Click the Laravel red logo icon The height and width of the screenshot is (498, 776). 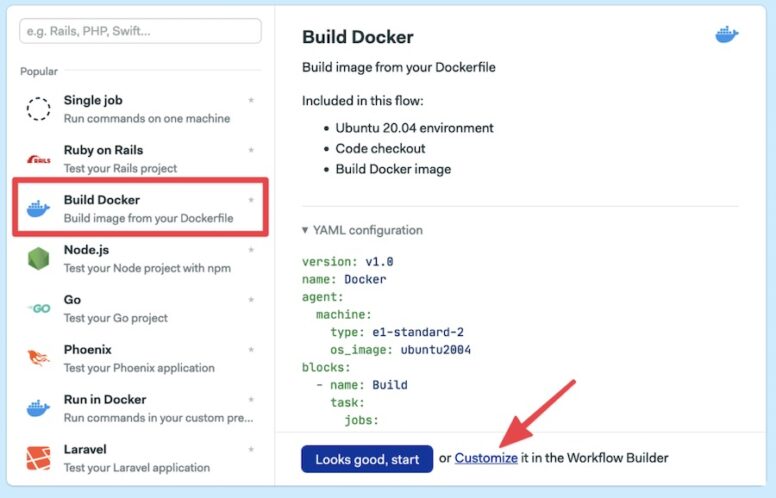[x=38, y=458]
